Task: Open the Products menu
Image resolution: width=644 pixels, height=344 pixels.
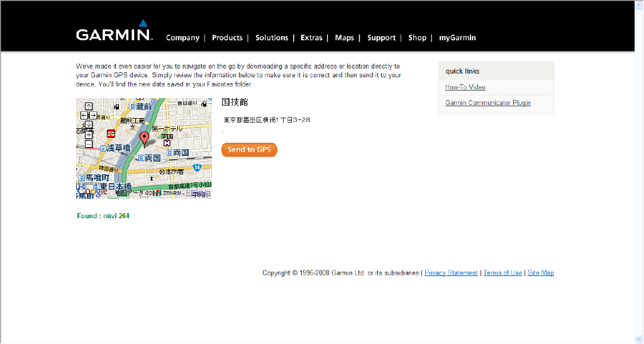Action: tap(227, 38)
